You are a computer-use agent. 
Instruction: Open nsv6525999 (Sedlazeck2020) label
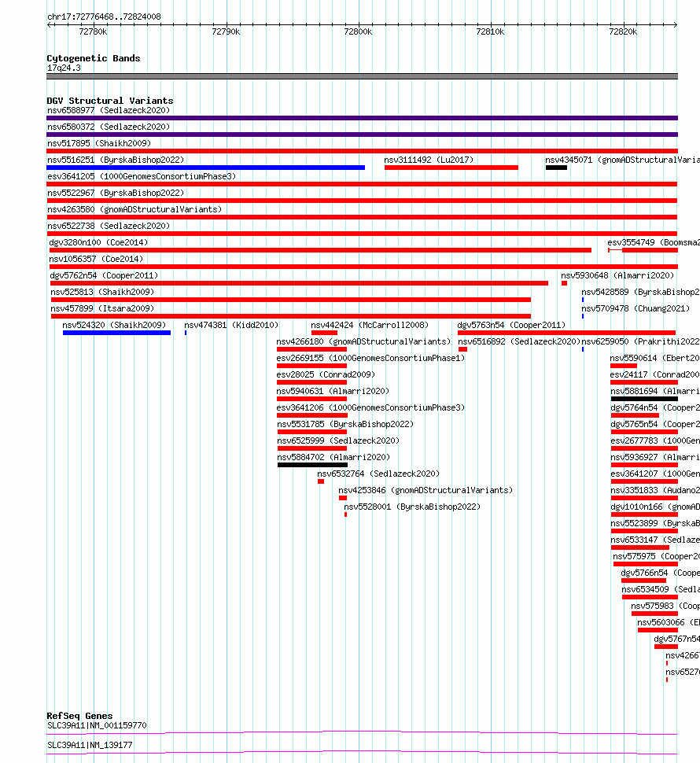click(x=338, y=441)
